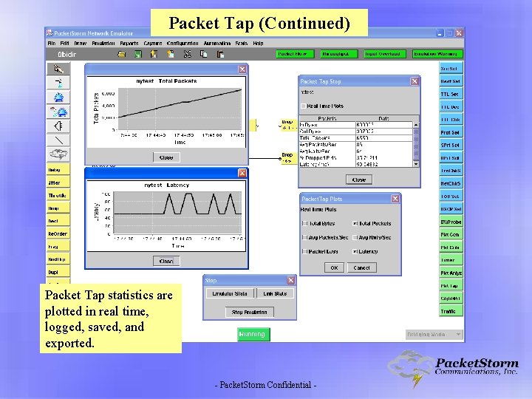
Task: Click the open folder toolbar icon
Action: point(121,54)
